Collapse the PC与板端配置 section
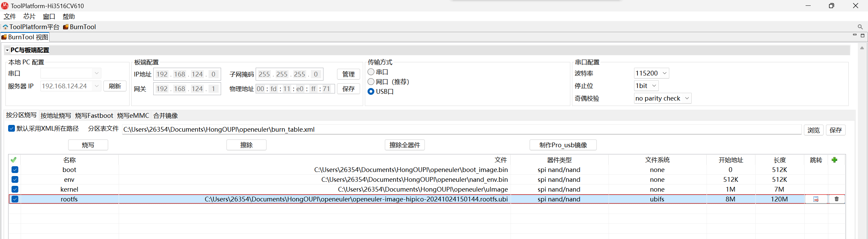Image resolution: width=868 pixels, height=239 pixels. pos(7,50)
